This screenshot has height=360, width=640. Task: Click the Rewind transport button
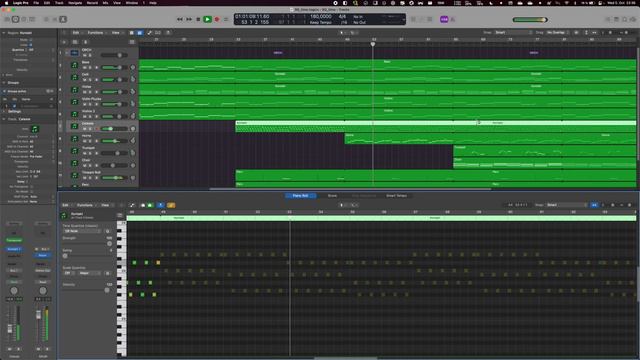180,19
